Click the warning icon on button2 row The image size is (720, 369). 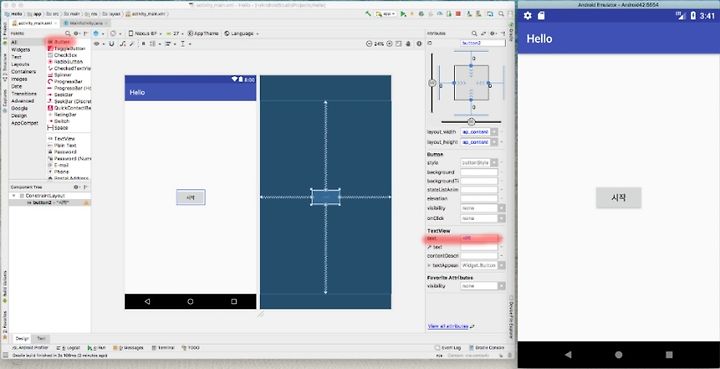[x=85, y=202]
